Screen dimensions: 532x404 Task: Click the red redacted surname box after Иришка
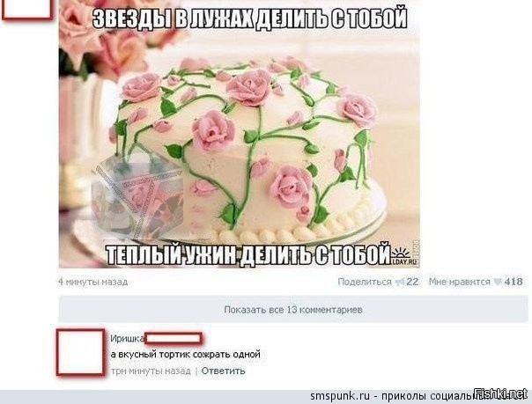pyautogui.click(x=174, y=338)
